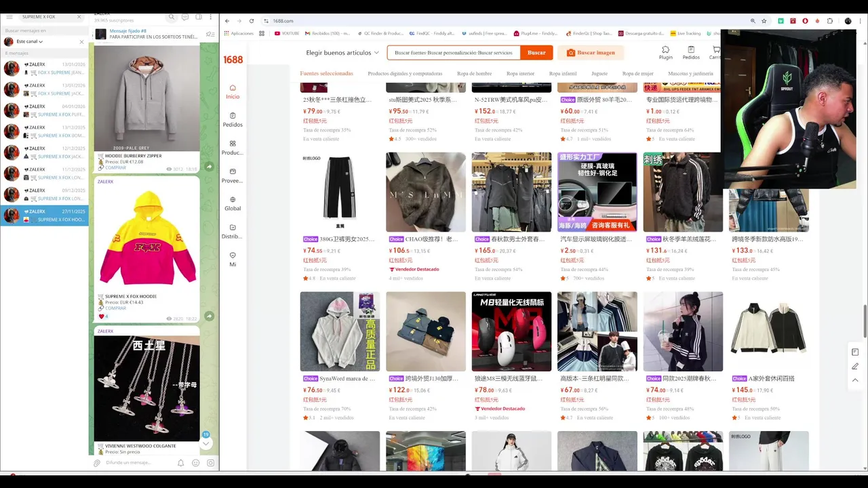
Task: Open ZALERX result dated 13/01/2026 FOX X SUPREME JEAN
Action: coord(45,68)
